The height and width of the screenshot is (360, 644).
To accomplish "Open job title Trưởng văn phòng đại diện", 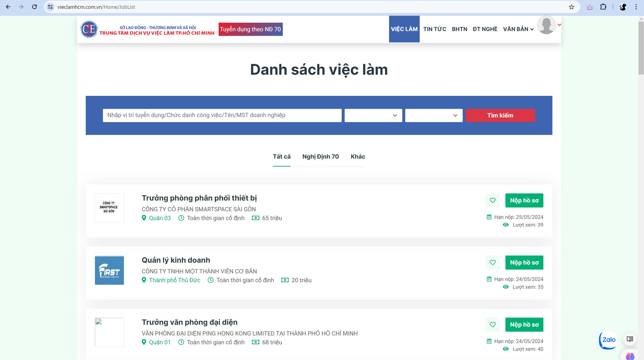I will (x=189, y=322).
